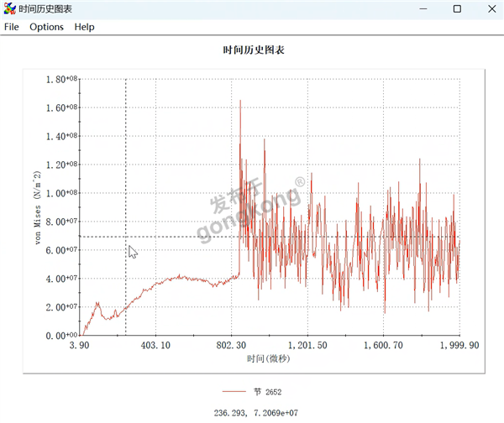Click the y-axis value 2.00+07
This screenshot has width=504, height=423.
[61, 307]
